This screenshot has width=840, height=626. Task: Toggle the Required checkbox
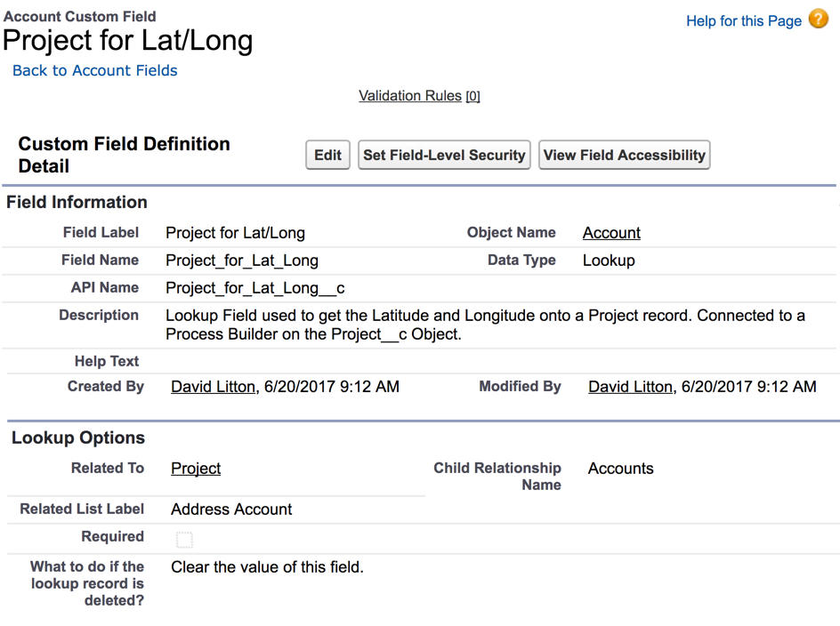[184, 539]
